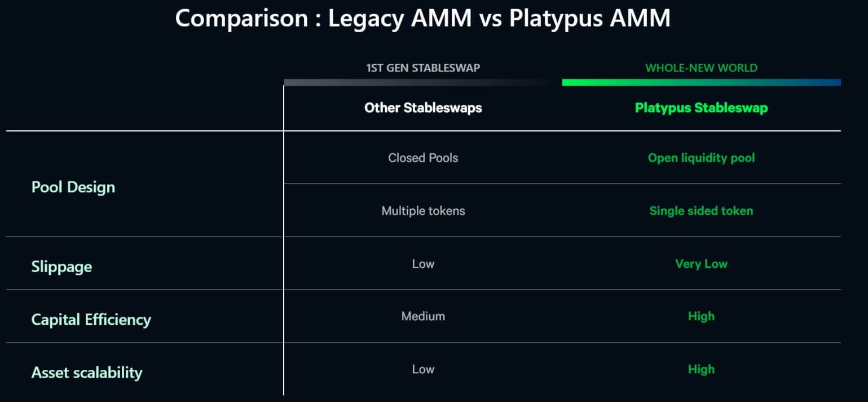Click 'High' in the Capital Efficiency row
This screenshot has height=402, width=868.
[x=701, y=316]
